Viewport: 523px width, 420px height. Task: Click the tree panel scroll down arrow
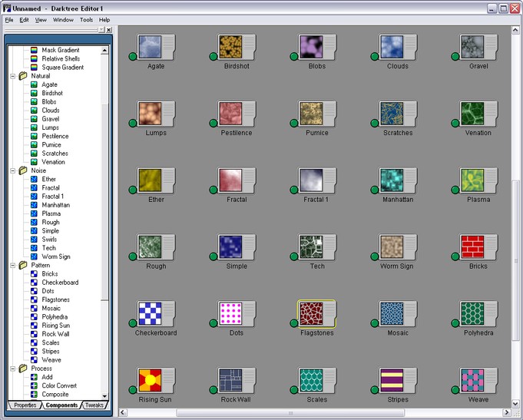pyautogui.click(x=104, y=396)
